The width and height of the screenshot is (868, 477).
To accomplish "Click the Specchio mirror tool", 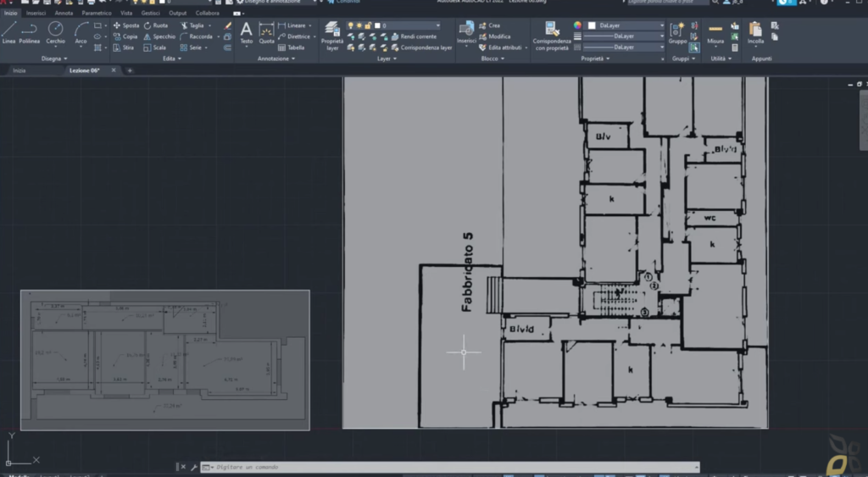I will coord(159,36).
